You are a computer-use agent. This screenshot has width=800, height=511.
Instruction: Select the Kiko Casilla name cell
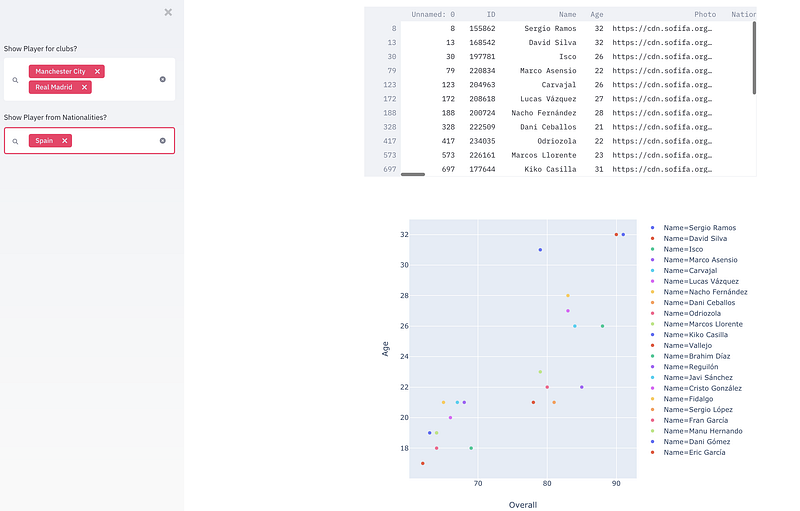(550, 169)
